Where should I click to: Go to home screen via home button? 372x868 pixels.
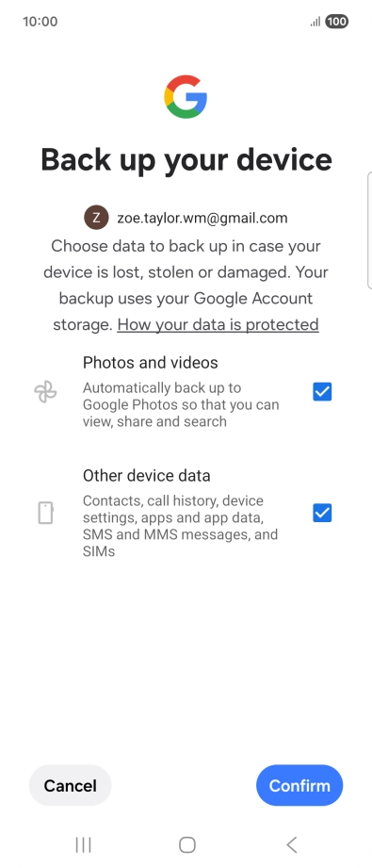[x=187, y=844]
